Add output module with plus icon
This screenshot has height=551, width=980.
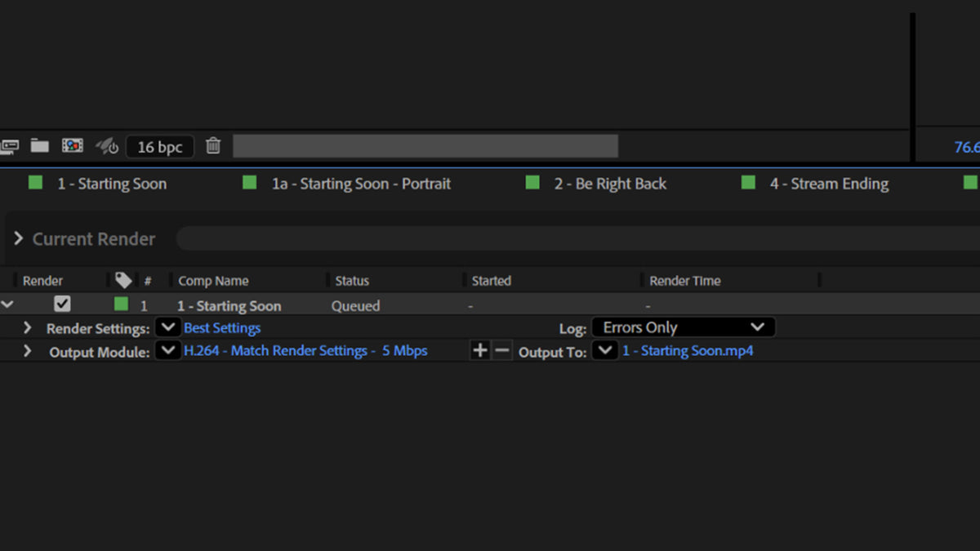coord(480,351)
